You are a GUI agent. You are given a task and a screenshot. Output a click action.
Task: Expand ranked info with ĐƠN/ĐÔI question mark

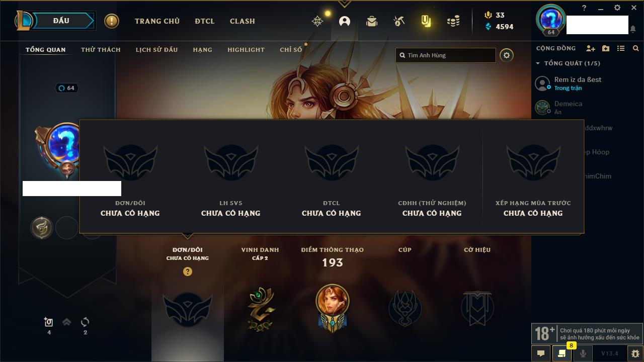point(188,271)
